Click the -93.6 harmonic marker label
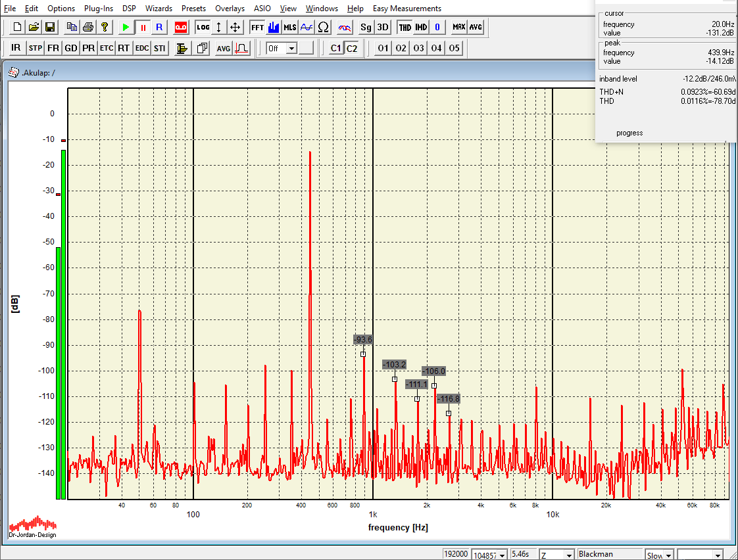This screenshot has height=560, width=738. click(363, 339)
